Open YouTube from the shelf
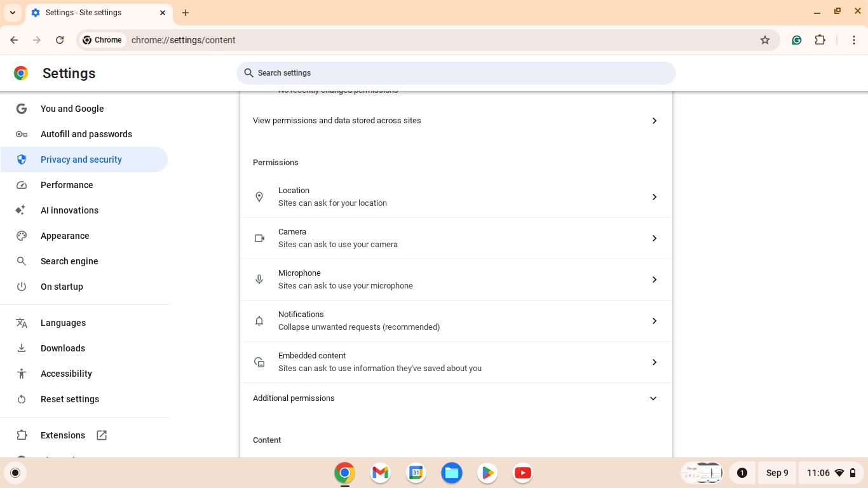This screenshot has width=868, height=488. 522,473
